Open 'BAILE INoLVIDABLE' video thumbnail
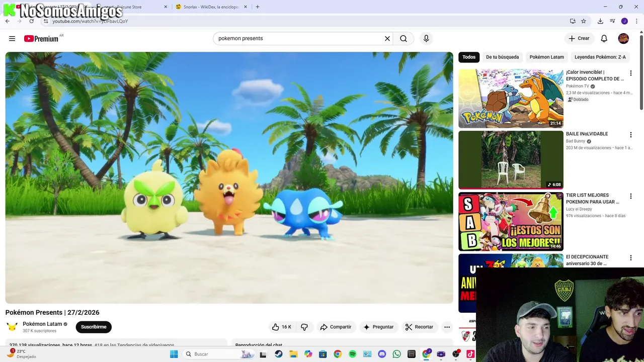The height and width of the screenshot is (362, 644). click(x=511, y=160)
